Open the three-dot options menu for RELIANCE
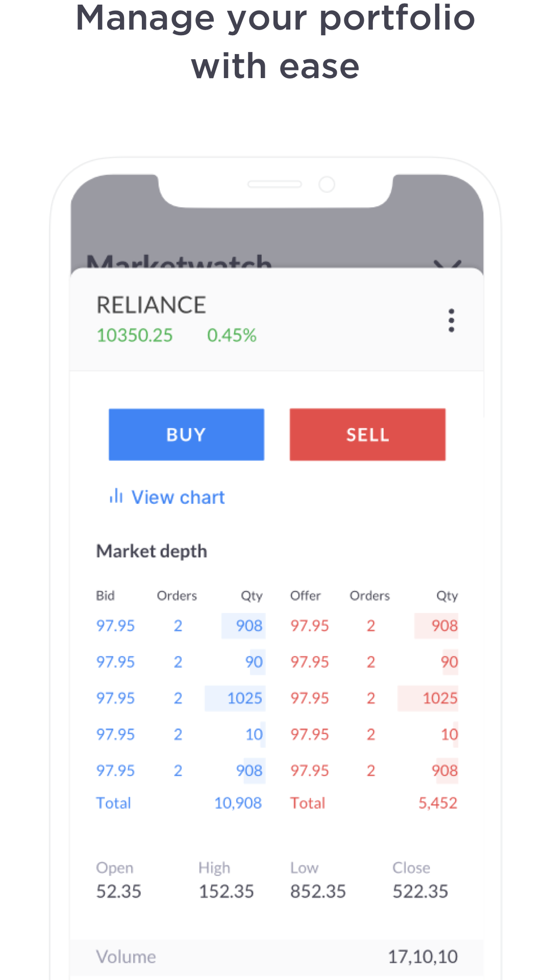 pos(451,321)
